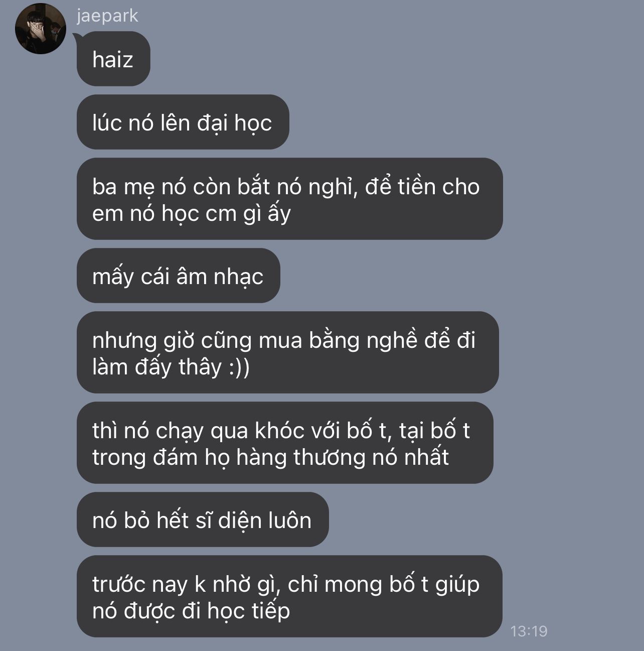This screenshot has width=644, height=651.
Task: Select the 'nó bỏ hết sĩ diện luôn' bubble
Action: click(203, 519)
